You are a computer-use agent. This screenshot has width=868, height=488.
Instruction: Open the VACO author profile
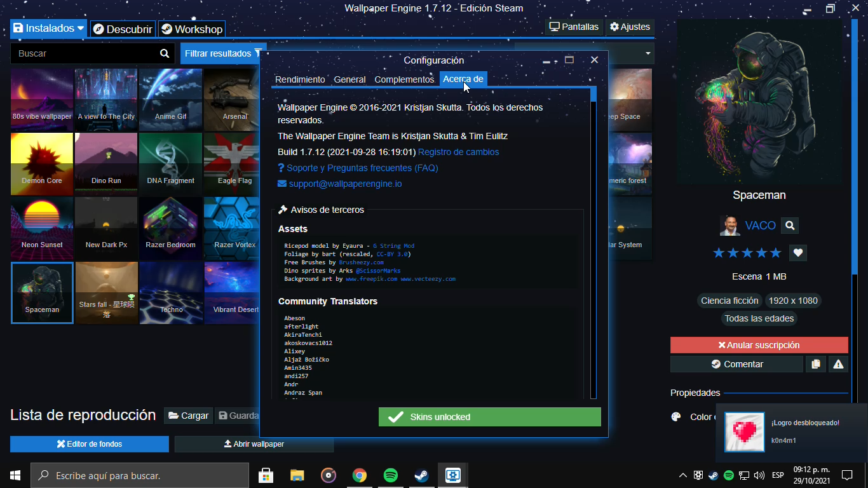[x=760, y=226]
